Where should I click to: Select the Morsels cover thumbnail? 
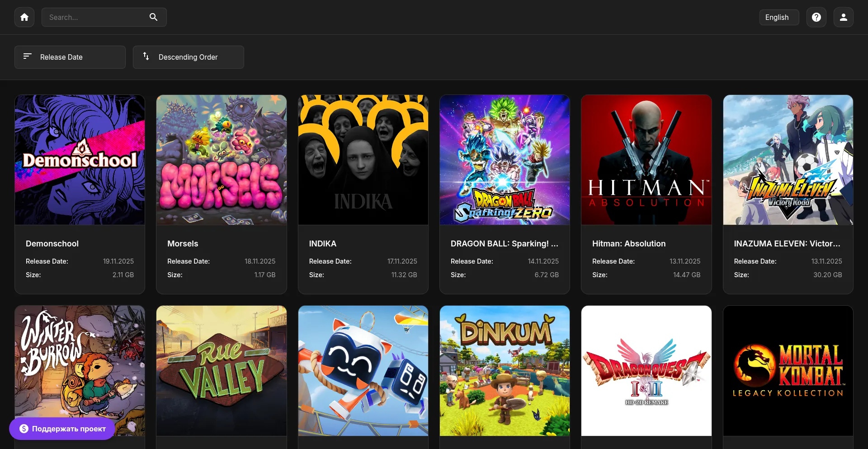point(221,160)
